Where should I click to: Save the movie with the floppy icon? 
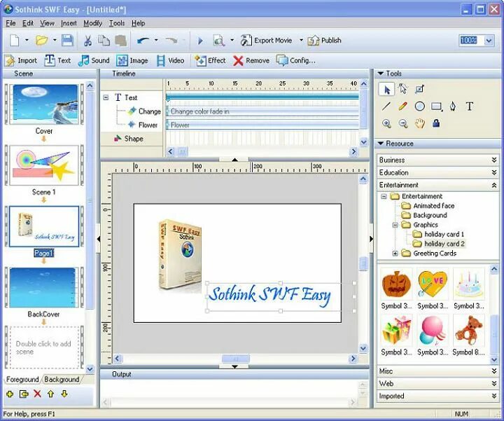tap(67, 41)
